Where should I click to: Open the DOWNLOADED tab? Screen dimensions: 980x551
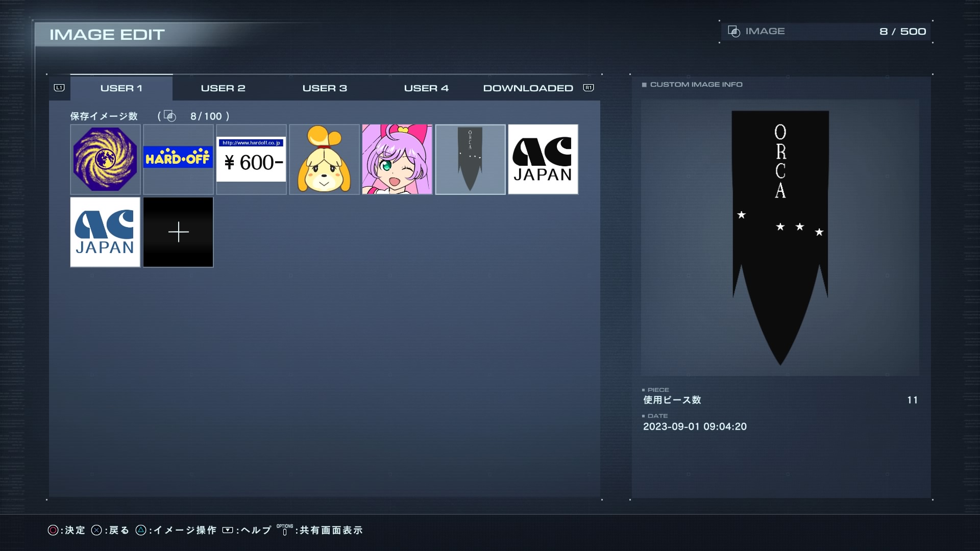tap(528, 88)
